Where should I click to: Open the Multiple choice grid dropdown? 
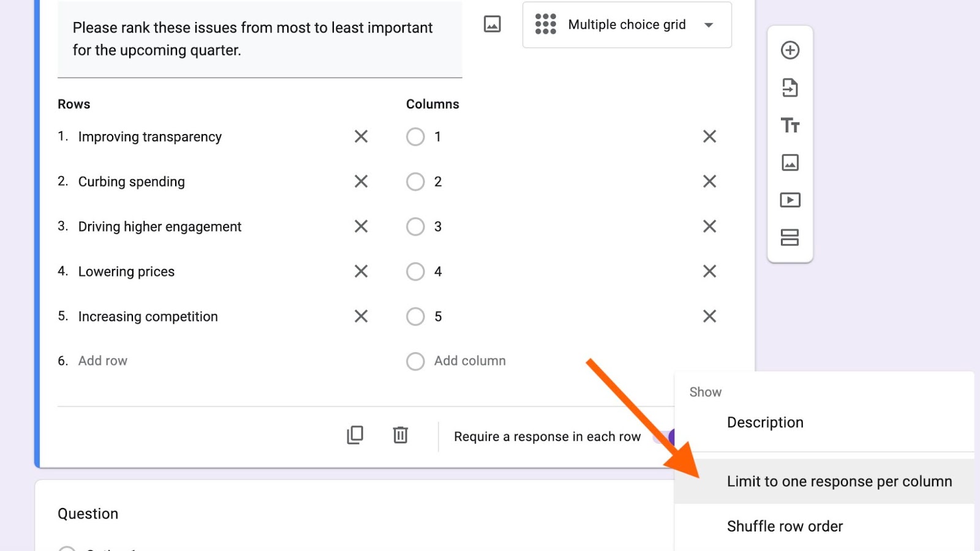tap(627, 25)
